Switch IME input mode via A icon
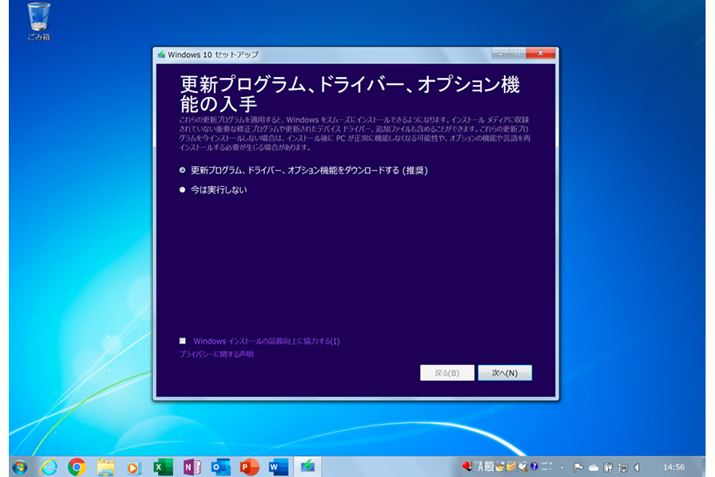 point(481,467)
